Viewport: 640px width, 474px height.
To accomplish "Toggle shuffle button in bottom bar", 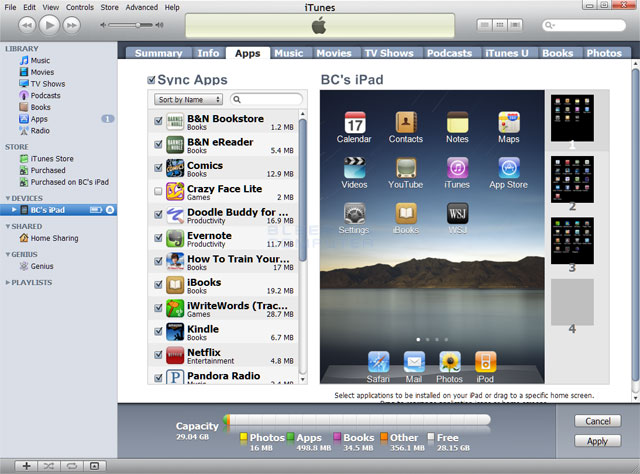I will point(49,466).
